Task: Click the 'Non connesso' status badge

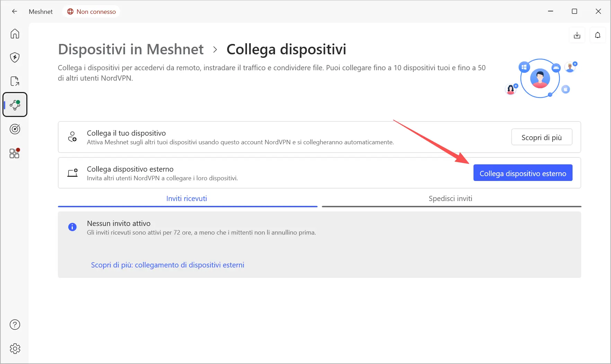Action: [x=91, y=11]
